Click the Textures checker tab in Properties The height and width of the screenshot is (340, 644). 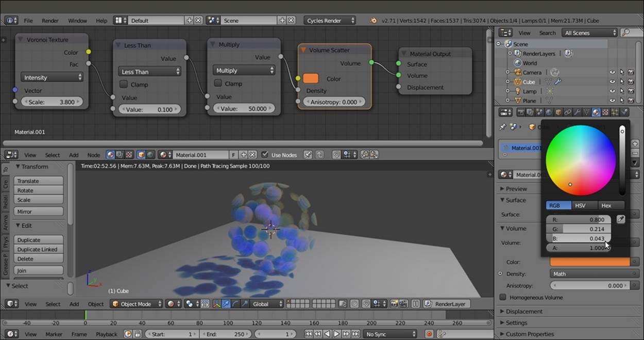(x=605, y=112)
